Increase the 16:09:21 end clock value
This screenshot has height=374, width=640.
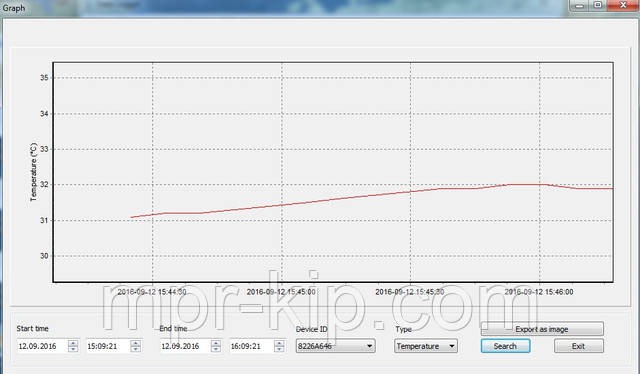pos(279,343)
